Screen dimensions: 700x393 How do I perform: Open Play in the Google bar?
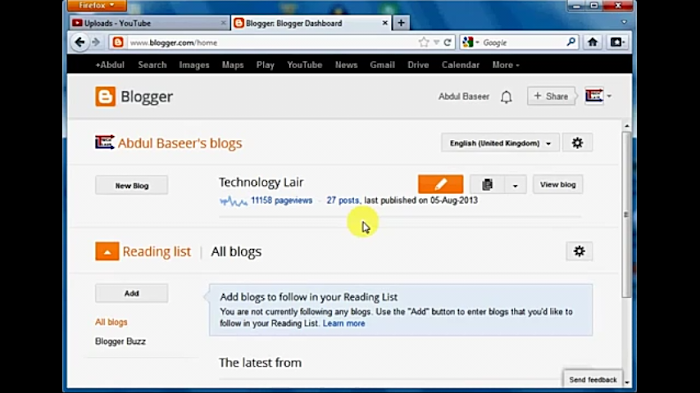click(x=265, y=65)
